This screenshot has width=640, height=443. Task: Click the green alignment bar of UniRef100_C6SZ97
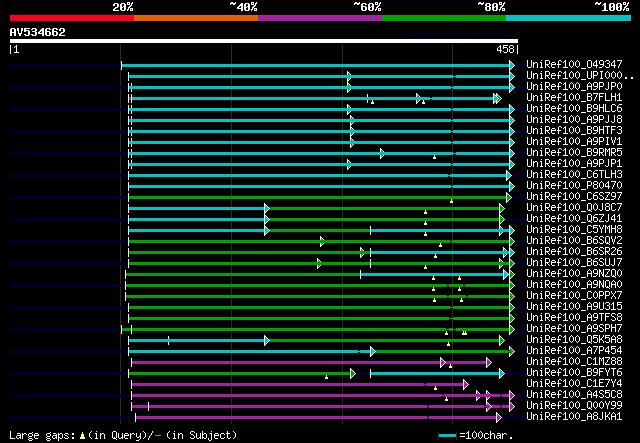[317, 198]
